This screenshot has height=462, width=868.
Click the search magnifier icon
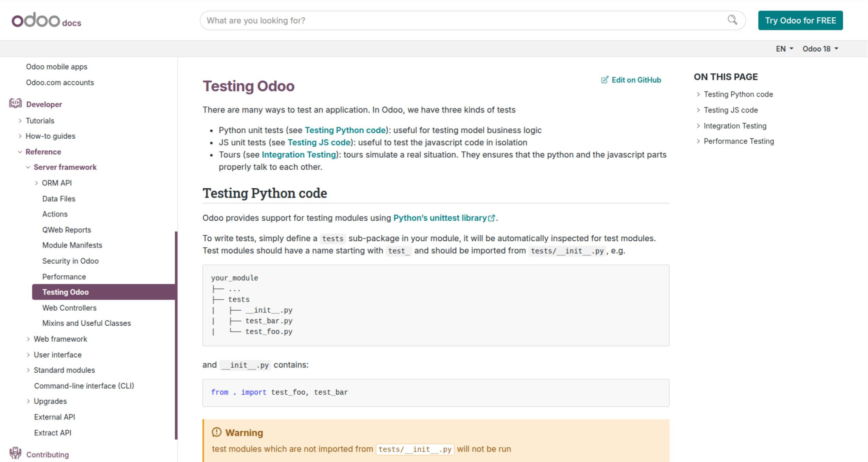(732, 20)
